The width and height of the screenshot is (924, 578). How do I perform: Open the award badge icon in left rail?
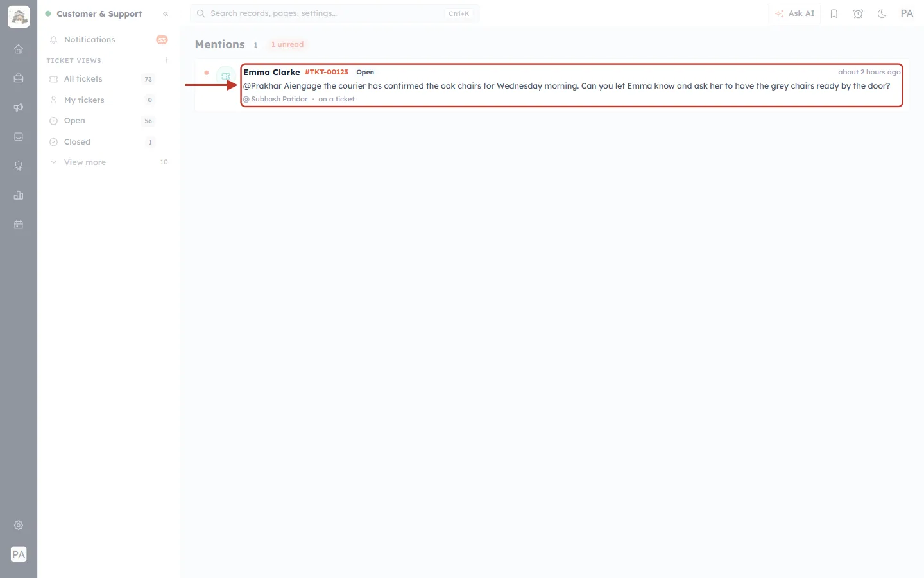(19, 166)
